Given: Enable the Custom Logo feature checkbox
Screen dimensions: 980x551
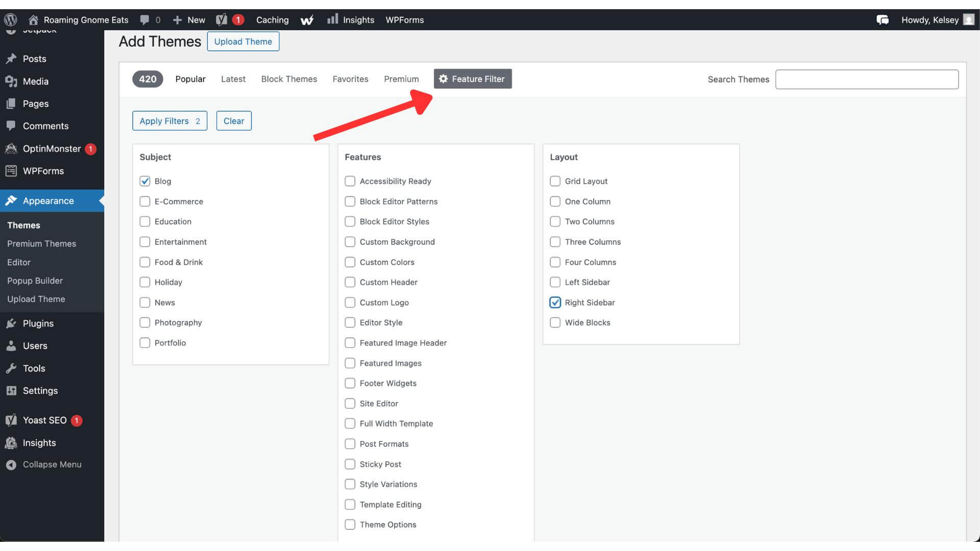Looking at the screenshot, I should 350,302.
